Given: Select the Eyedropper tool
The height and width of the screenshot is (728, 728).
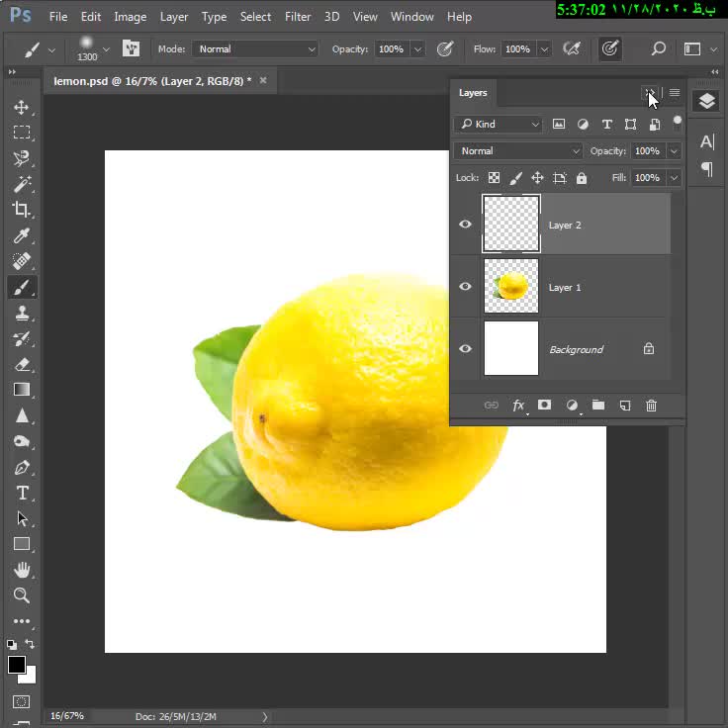Looking at the screenshot, I should [22, 235].
